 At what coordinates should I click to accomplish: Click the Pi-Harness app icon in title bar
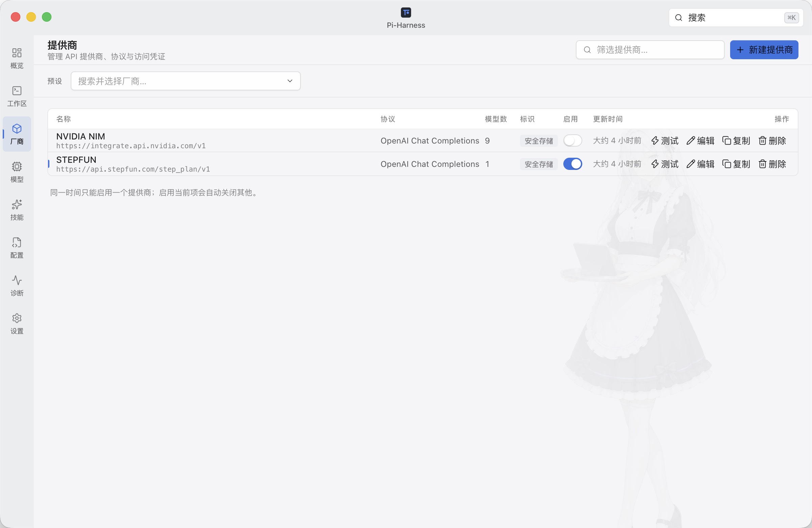point(406,13)
